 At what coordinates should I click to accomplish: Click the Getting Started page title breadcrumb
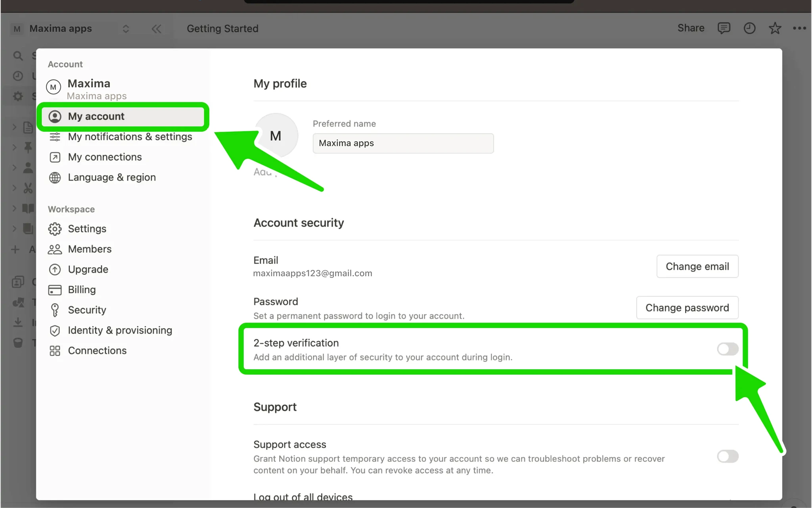pyautogui.click(x=222, y=29)
